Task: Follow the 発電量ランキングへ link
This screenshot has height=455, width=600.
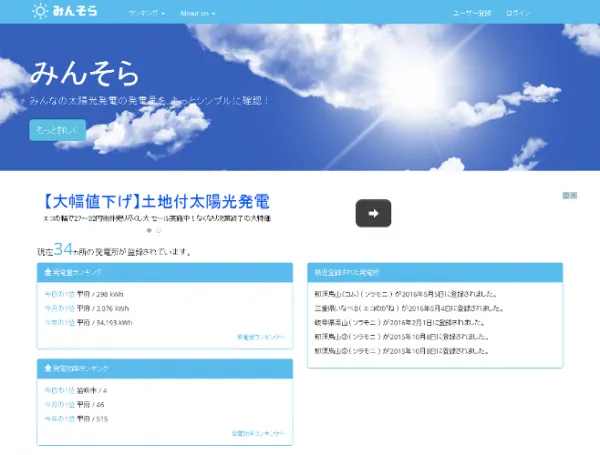Action: 261,337
